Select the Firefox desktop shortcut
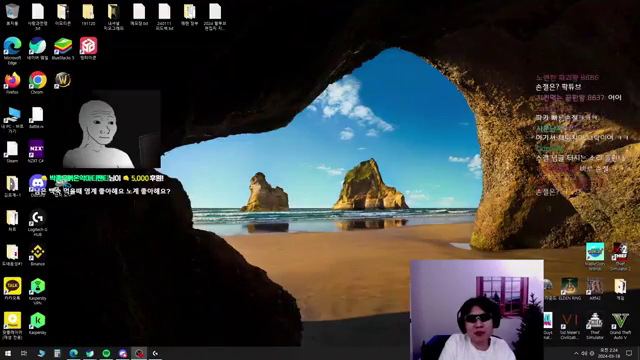The image size is (640, 360). (12, 83)
